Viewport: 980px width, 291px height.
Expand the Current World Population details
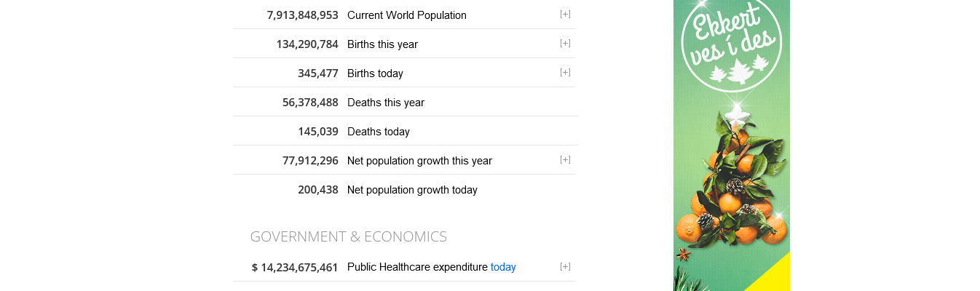(x=565, y=15)
